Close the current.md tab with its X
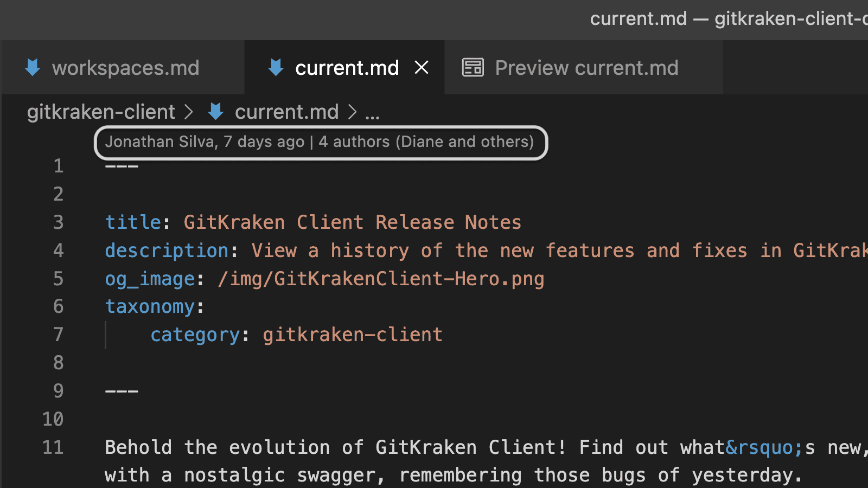Image resolution: width=868 pixels, height=488 pixels. coord(422,67)
